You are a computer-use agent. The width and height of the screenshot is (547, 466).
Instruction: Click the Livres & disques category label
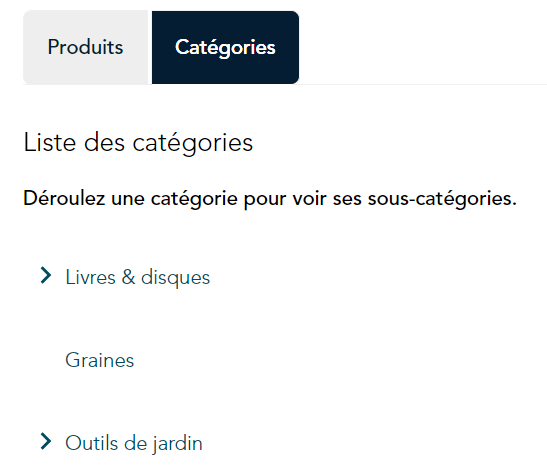(137, 278)
